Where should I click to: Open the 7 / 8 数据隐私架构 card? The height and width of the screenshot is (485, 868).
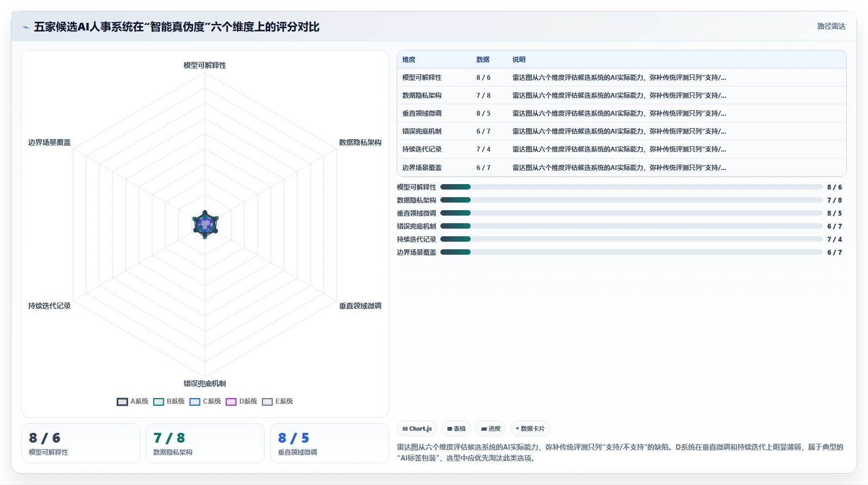pyautogui.click(x=205, y=443)
